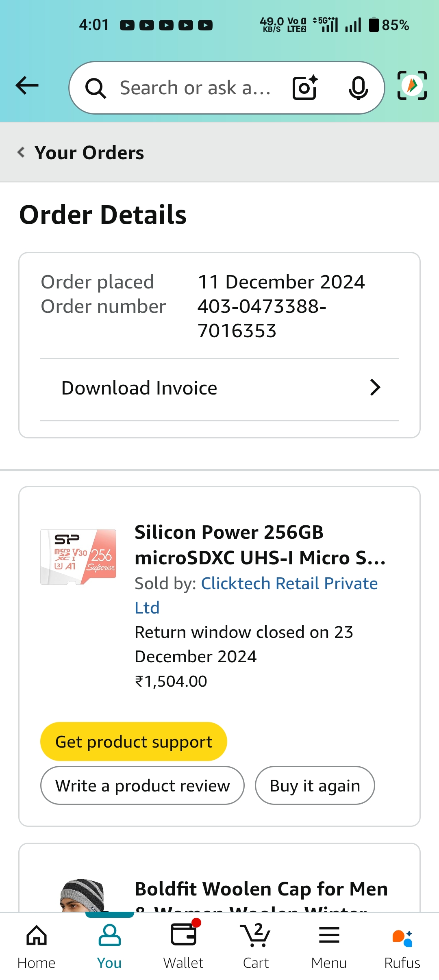
Task: Tap the microphone voice search icon
Action: pyautogui.click(x=358, y=88)
